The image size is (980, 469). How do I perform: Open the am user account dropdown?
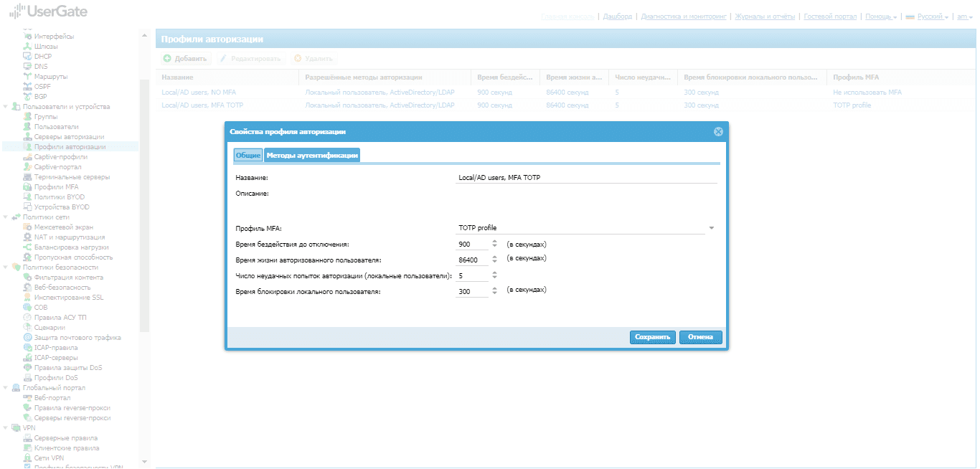(x=965, y=16)
